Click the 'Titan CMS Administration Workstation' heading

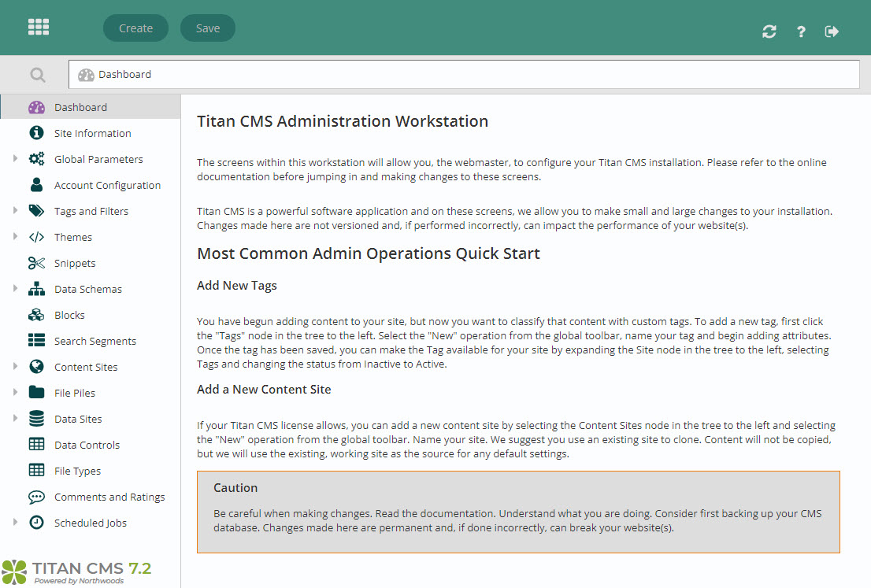tap(343, 121)
